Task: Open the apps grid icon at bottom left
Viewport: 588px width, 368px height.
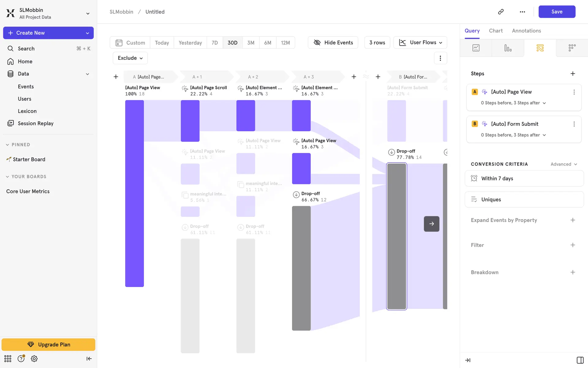Action: [8, 358]
